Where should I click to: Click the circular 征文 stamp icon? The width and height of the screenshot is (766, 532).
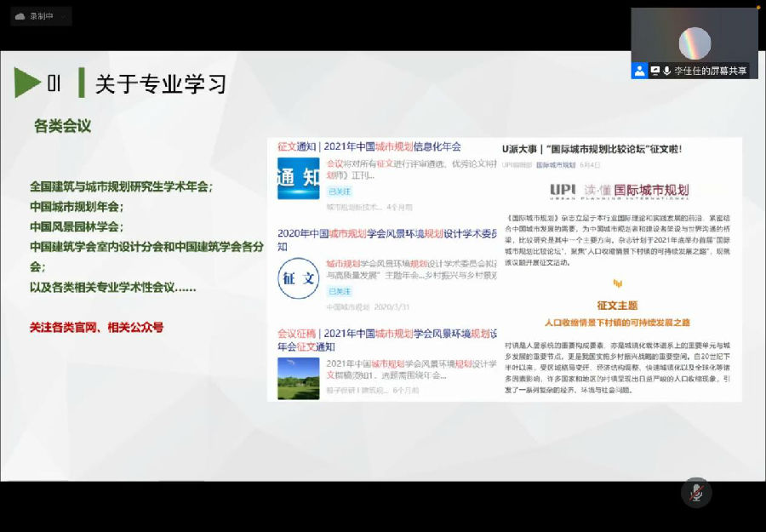297,280
